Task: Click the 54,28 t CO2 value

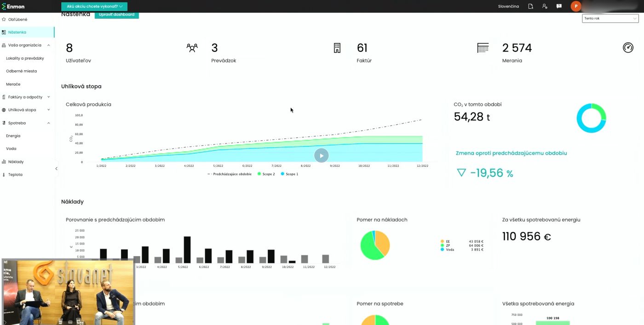Action: 472,117
